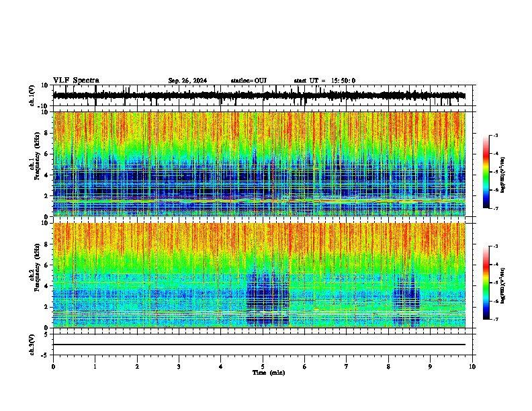Click the -5 tick on ch.3(V) axis
Viewport: 532px width, 411px height.
point(46,355)
